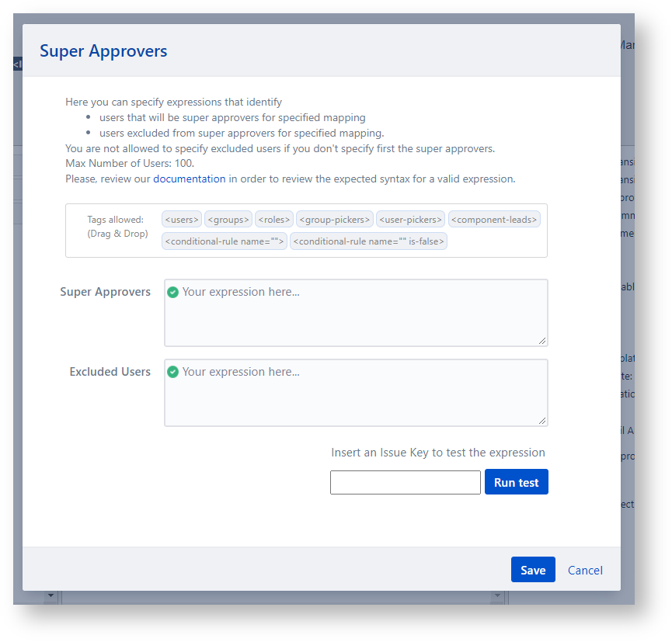Click resize handle of Excluded Users textarea
The height and width of the screenshot is (642, 672).
coord(542,420)
